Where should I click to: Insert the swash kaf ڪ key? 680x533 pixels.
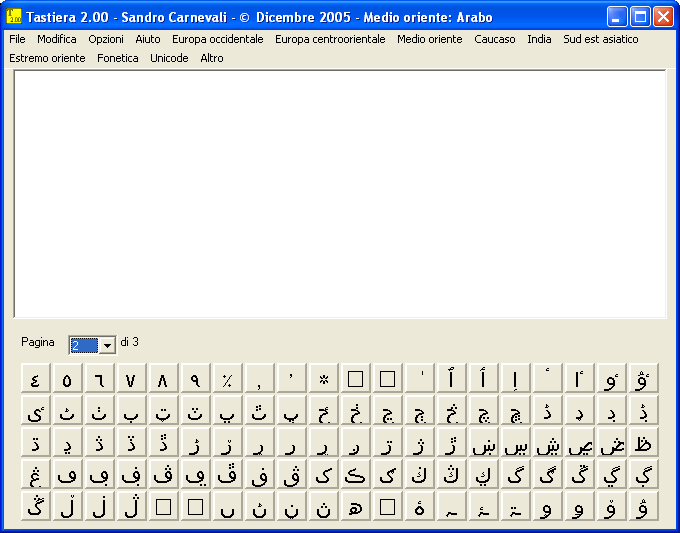356,474
